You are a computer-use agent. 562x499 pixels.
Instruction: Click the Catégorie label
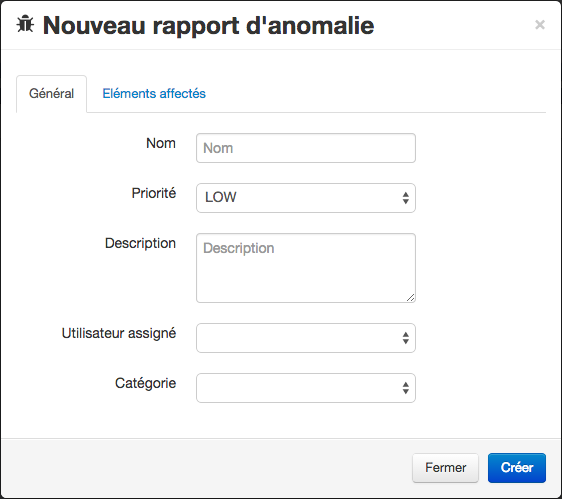pyautogui.click(x=146, y=383)
